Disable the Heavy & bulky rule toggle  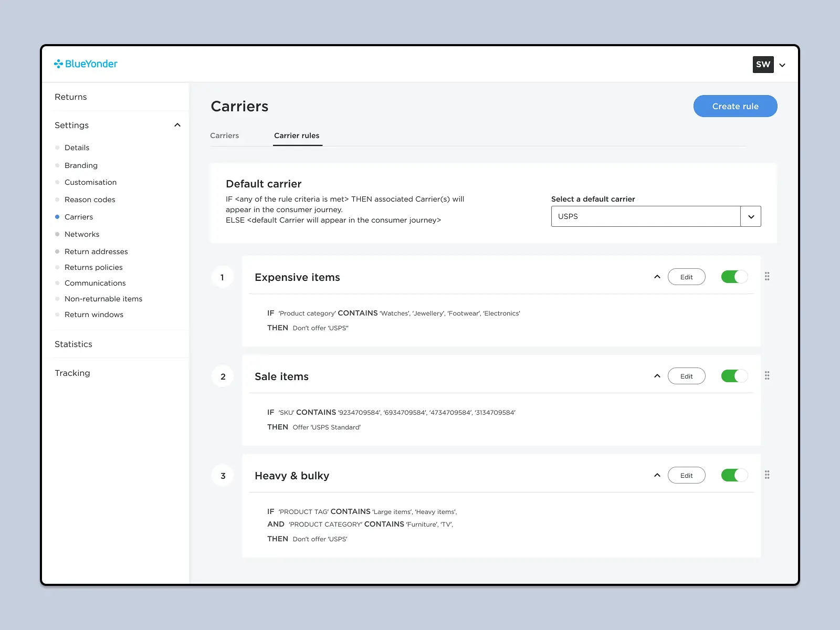click(734, 475)
